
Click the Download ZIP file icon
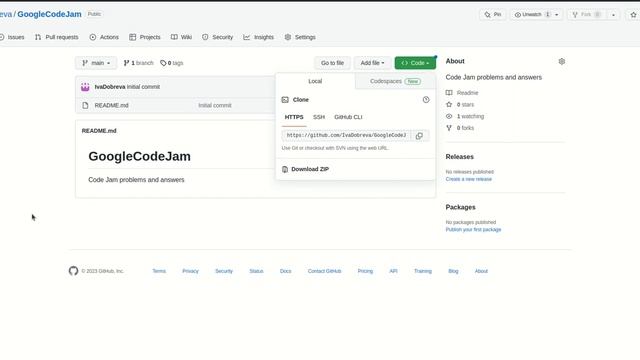pos(285,169)
